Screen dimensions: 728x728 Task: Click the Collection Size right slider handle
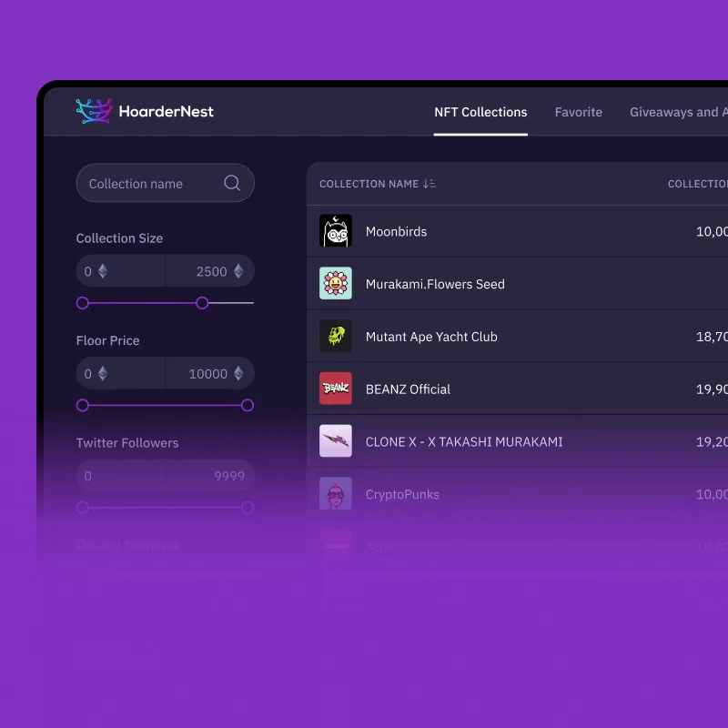click(x=202, y=303)
